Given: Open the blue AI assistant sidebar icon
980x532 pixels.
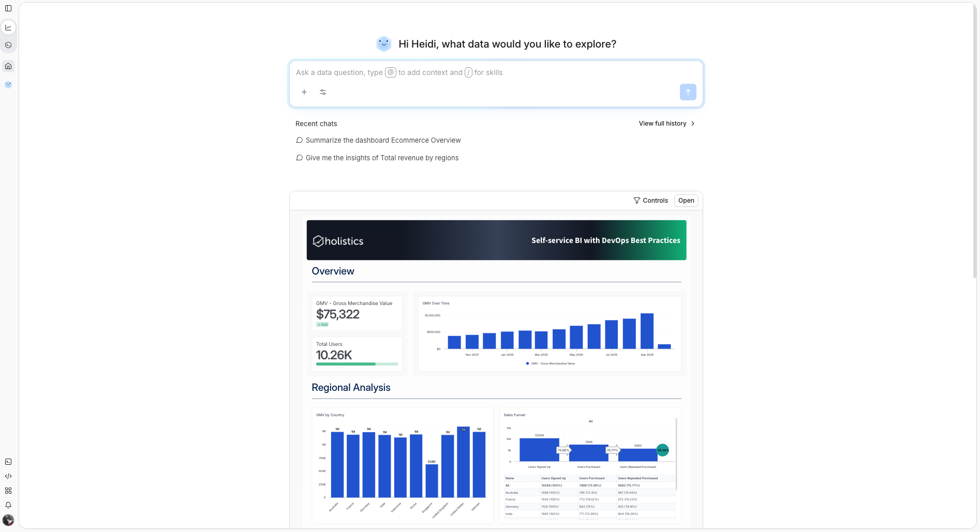Looking at the screenshot, I should click(x=8, y=85).
